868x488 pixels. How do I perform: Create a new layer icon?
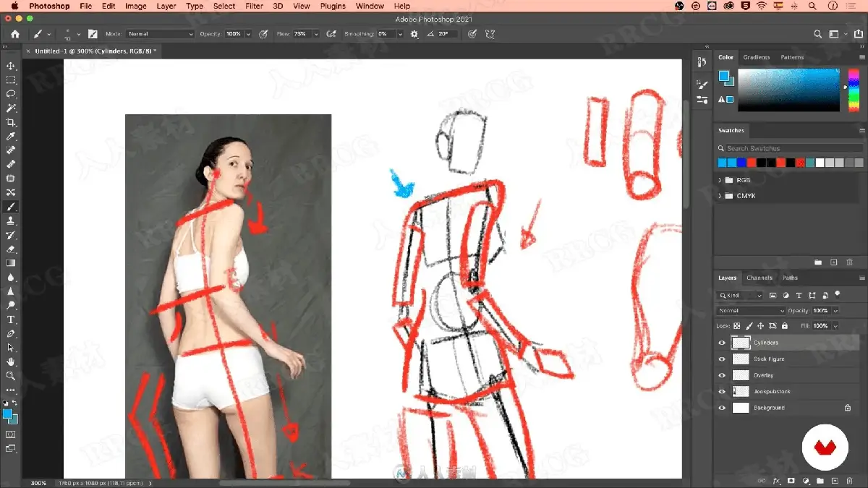(835, 480)
